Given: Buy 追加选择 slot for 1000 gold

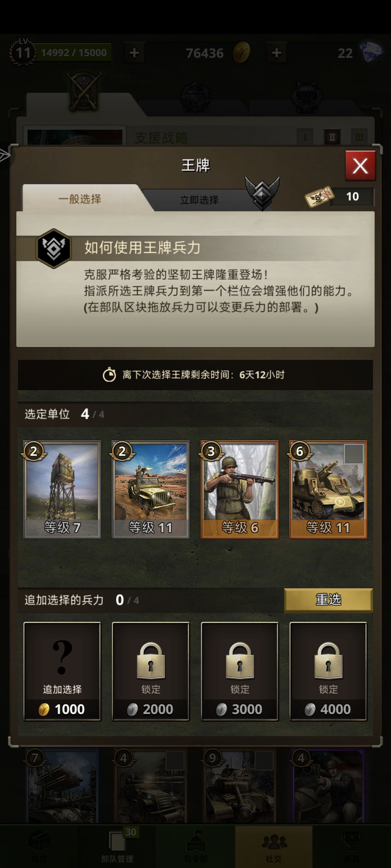Looking at the screenshot, I should [x=62, y=671].
